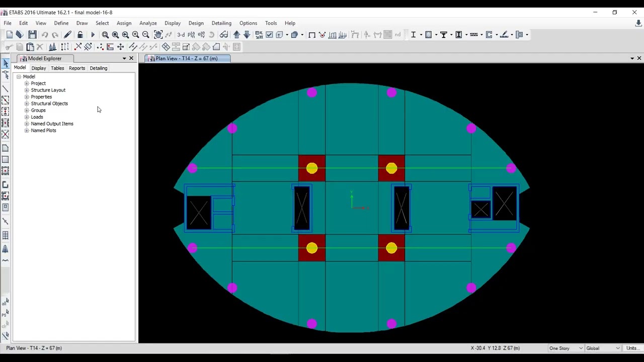Switch to the Reports tab in Model Explorer
The height and width of the screenshot is (362, 644).
[x=77, y=68]
